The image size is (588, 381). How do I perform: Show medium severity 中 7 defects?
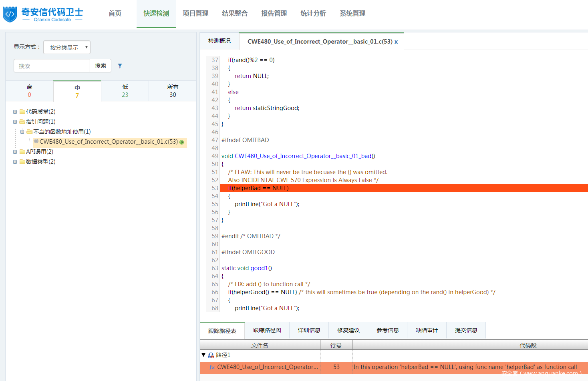(x=77, y=91)
